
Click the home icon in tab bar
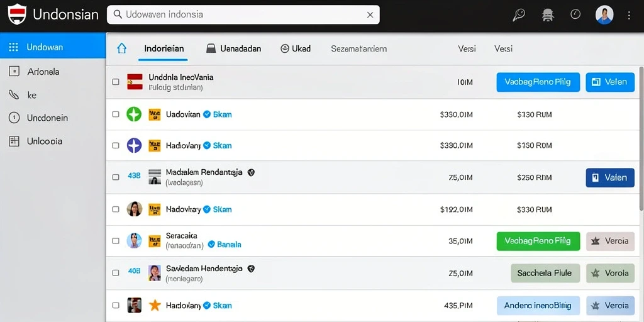coord(121,48)
